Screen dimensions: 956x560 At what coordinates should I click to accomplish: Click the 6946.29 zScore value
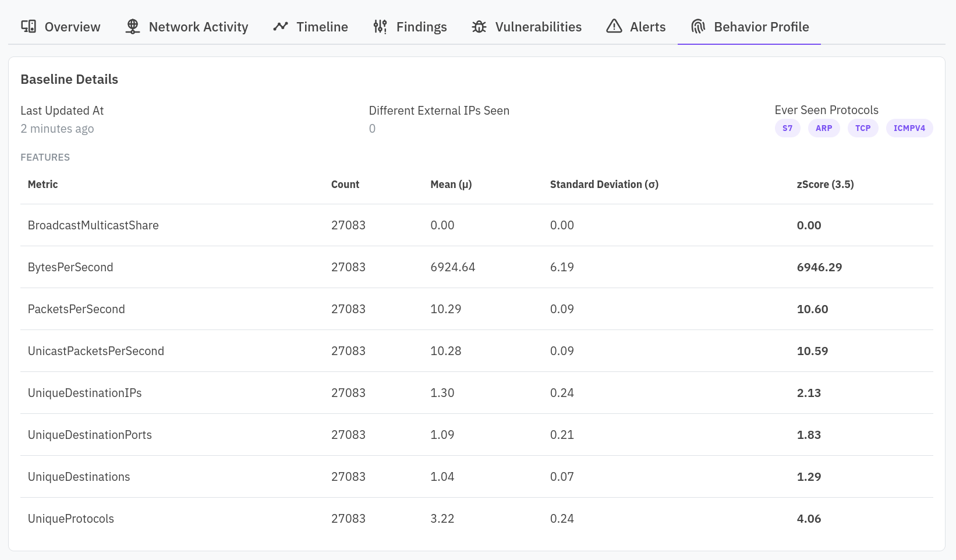pyautogui.click(x=820, y=267)
